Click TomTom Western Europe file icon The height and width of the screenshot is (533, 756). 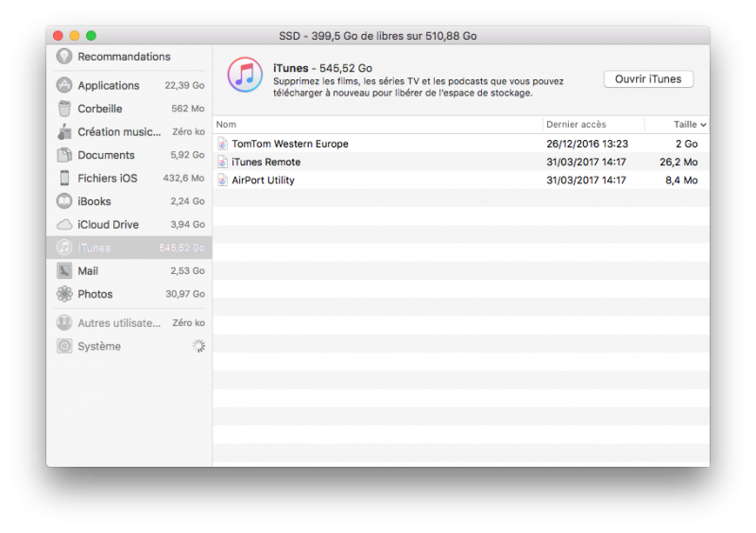222,144
